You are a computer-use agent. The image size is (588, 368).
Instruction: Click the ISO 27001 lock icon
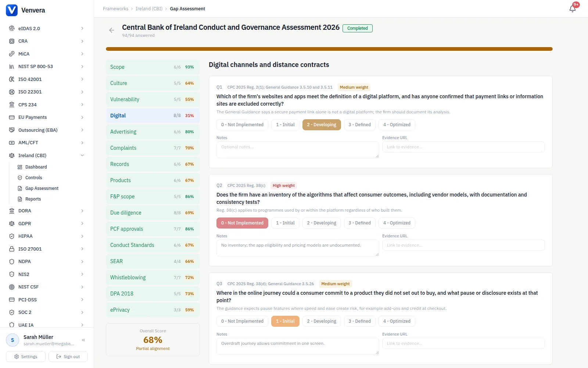point(12,249)
